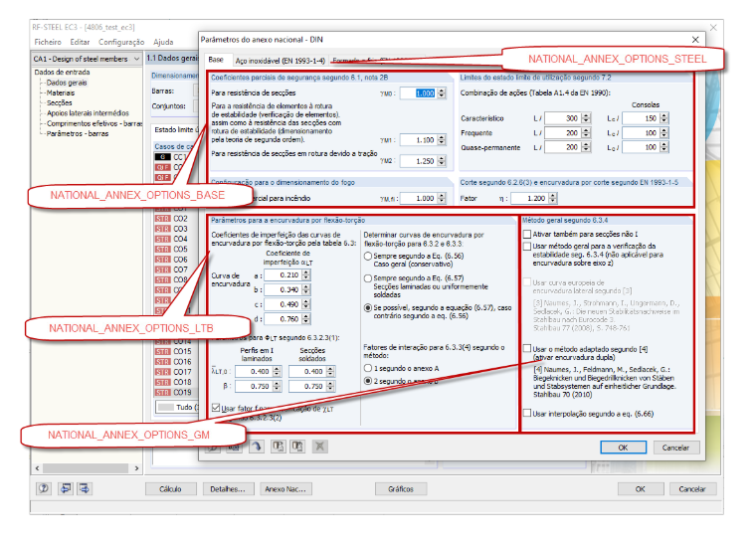
Task: Check 'Usar o método adaptado segundo [4]'
Action: 527,349
